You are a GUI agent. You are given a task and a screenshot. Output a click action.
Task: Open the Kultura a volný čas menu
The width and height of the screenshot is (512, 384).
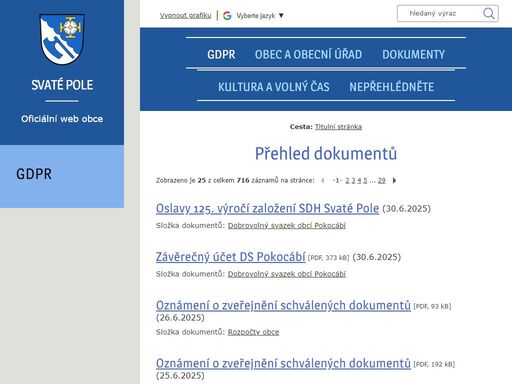coord(274,87)
